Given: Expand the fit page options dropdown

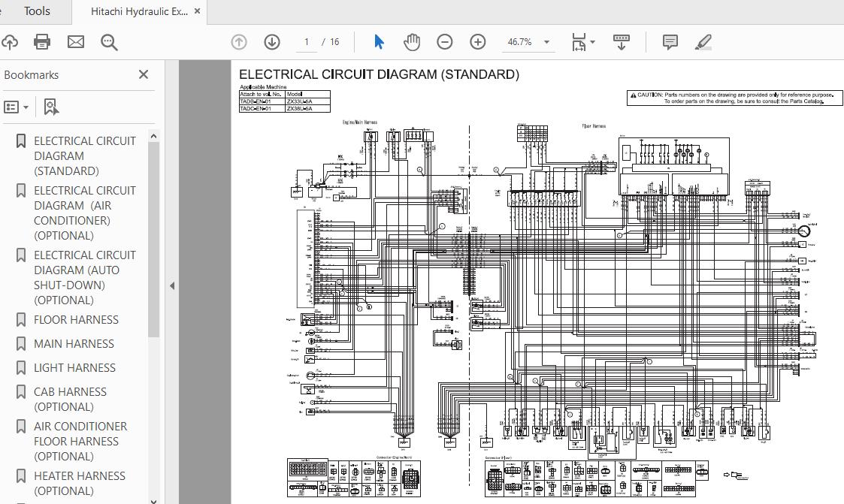Looking at the screenshot, I should click(x=593, y=42).
